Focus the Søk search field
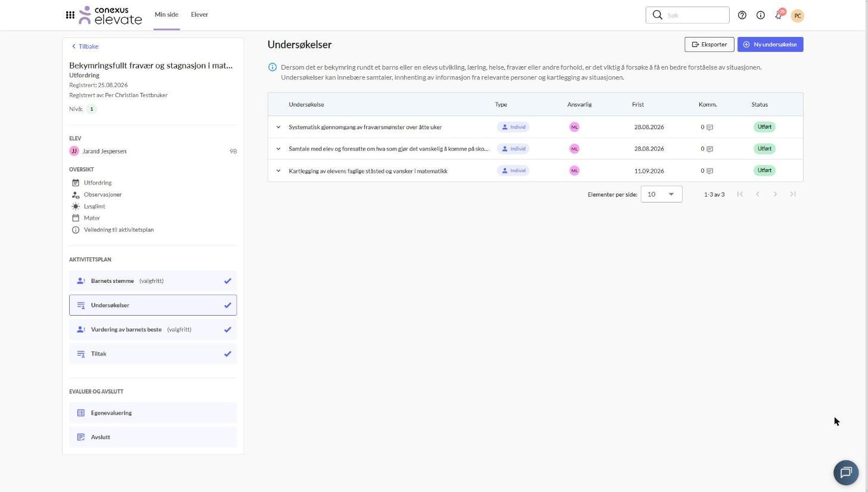 pos(687,15)
